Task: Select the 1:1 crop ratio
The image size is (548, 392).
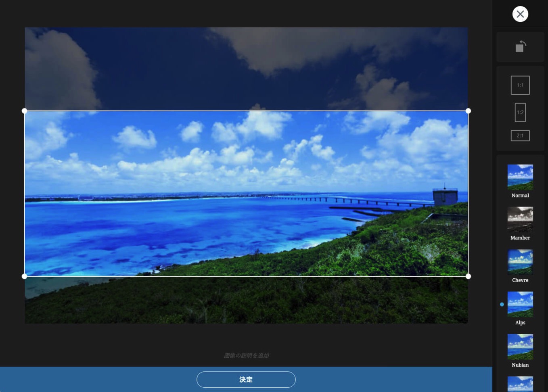Action: pos(520,85)
